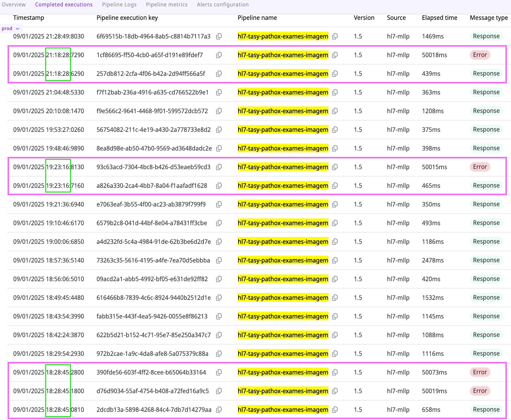This screenshot has height=420, width=511.
Task: Copy execution key 2dcdb13a-5898-4268-84c4-7db7d14279aa
Action: (x=219, y=410)
